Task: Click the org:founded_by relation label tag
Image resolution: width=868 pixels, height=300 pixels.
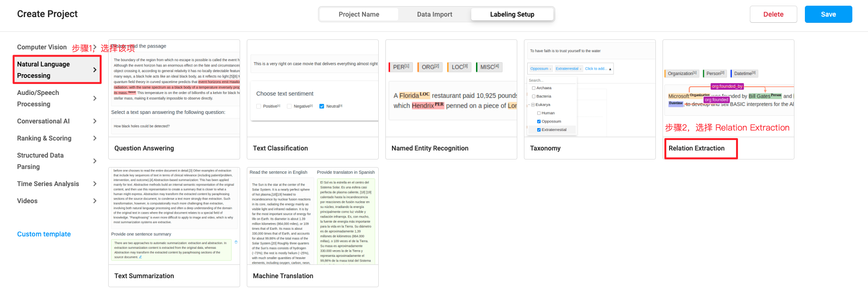Action: click(x=727, y=86)
